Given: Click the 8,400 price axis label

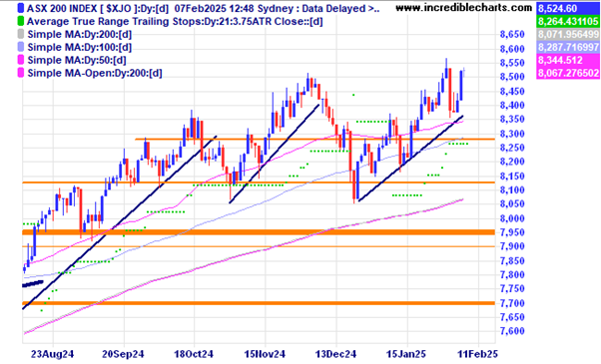Looking at the screenshot, I should (x=512, y=106).
